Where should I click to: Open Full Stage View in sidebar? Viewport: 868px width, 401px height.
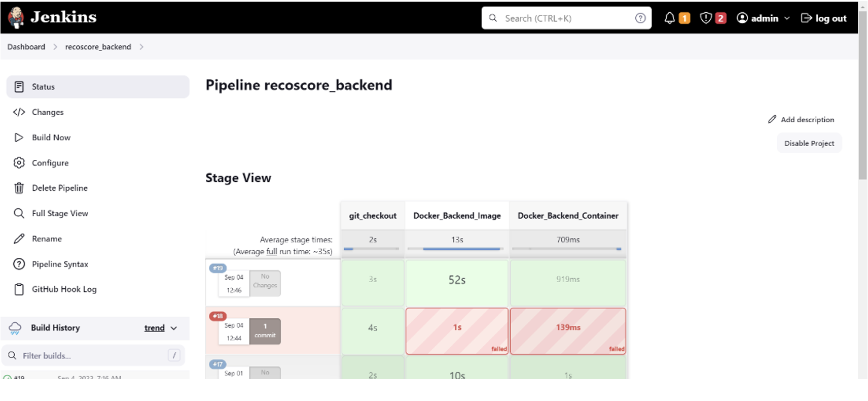pos(98,213)
